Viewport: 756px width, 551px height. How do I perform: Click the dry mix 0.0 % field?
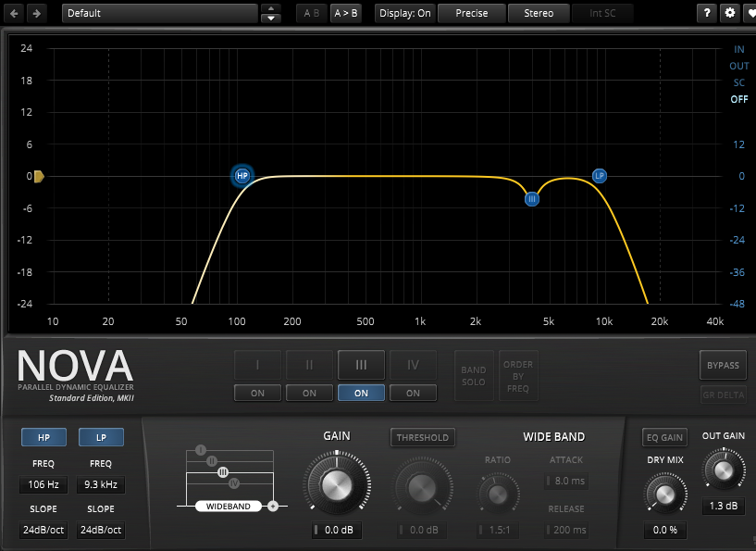click(665, 530)
